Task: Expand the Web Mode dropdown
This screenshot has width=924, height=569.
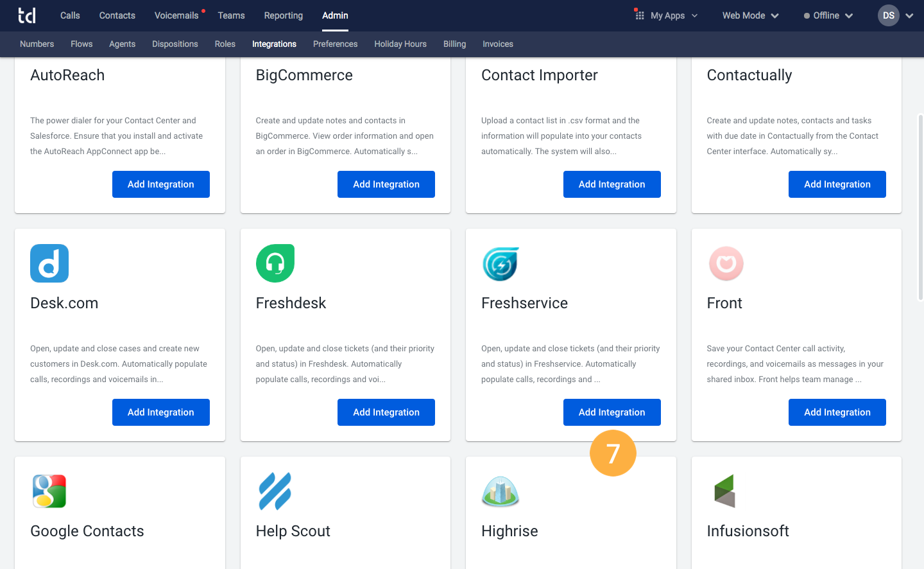Action: [750, 15]
